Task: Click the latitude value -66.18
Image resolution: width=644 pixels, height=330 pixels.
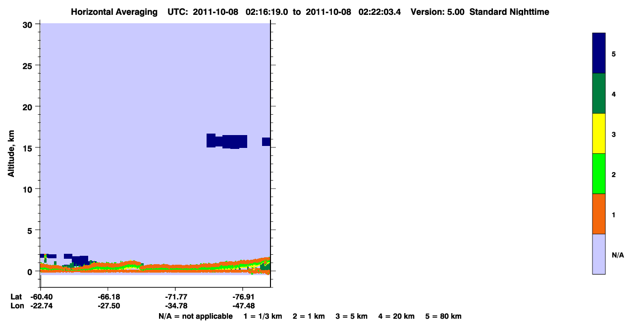Action: pyautogui.click(x=108, y=297)
